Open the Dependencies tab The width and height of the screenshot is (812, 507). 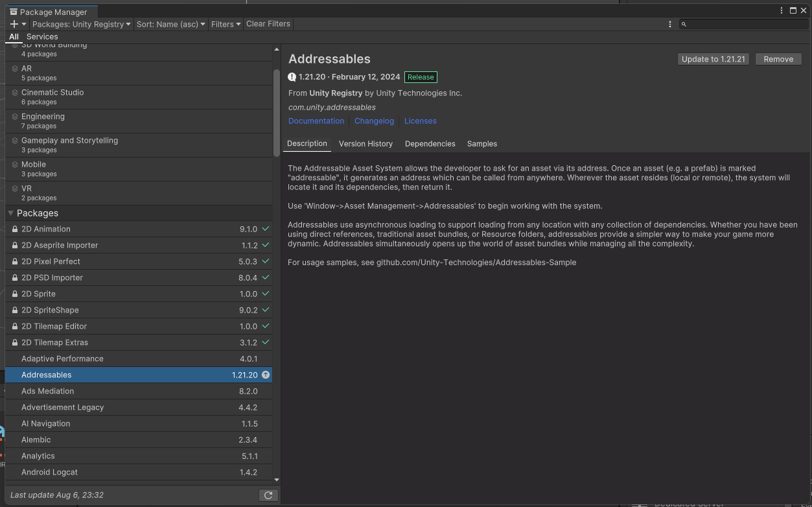(x=430, y=144)
